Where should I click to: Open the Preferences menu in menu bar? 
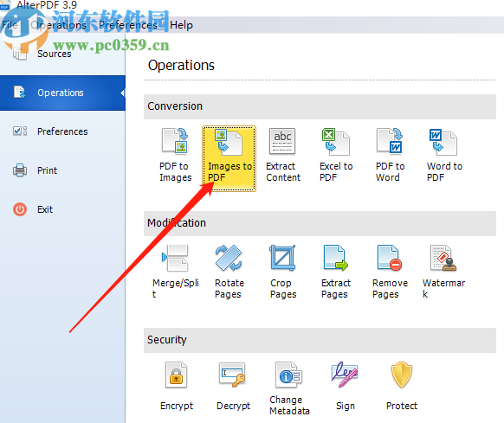click(x=128, y=25)
